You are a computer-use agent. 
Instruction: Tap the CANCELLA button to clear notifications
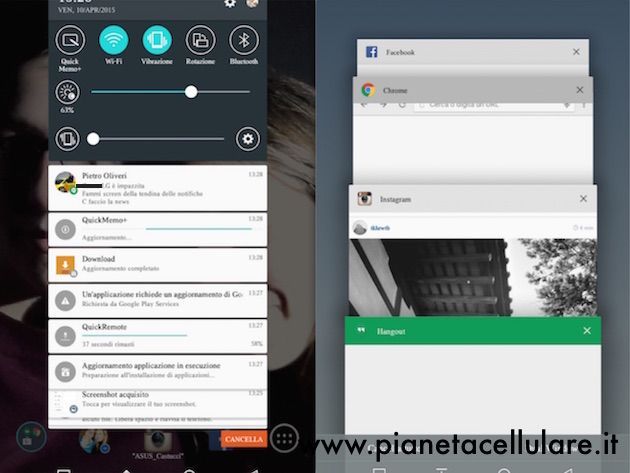point(244,438)
